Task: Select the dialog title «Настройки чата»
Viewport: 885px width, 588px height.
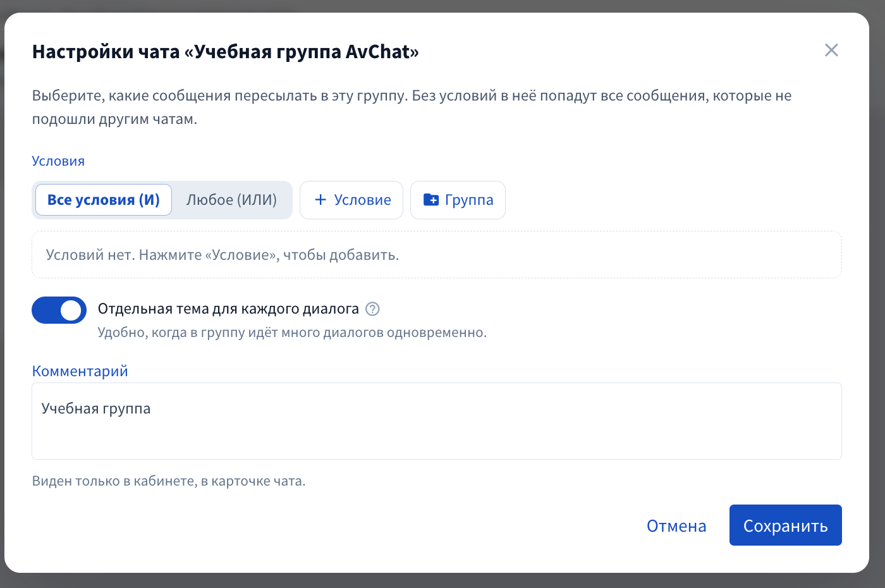Action: click(226, 52)
